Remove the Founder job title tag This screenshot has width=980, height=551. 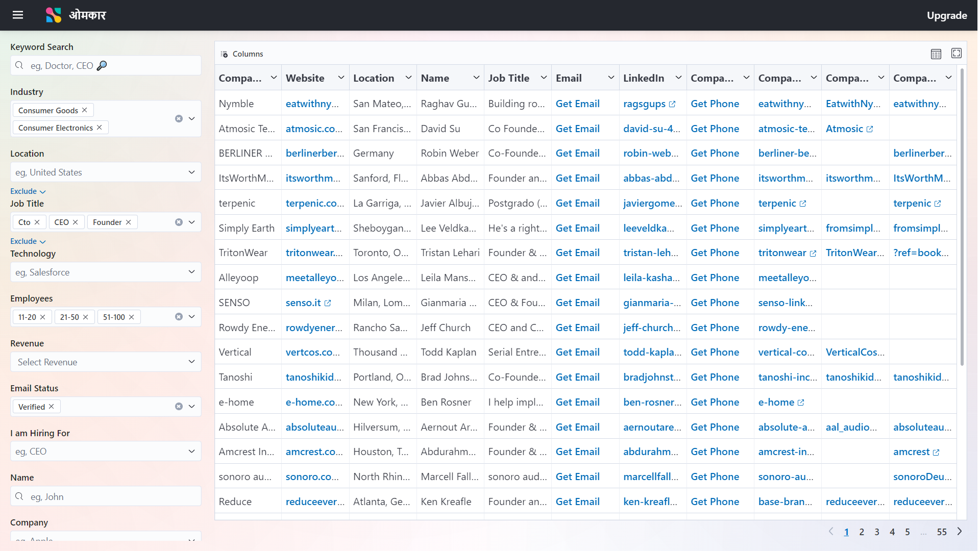129,222
